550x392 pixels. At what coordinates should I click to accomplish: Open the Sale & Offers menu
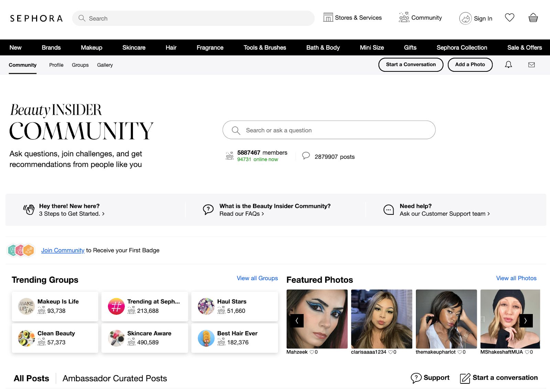pyautogui.click(x=525, y=47)
